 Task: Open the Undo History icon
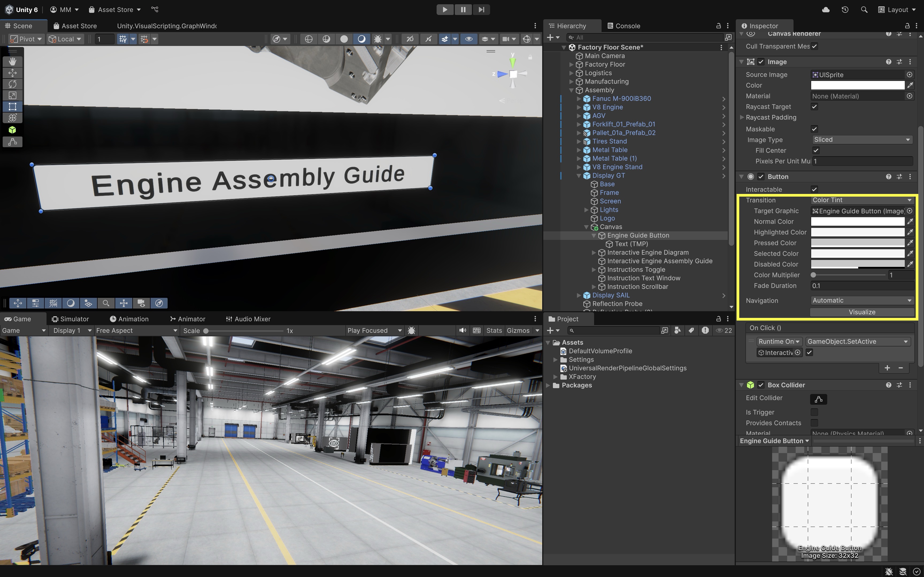[845, 10]
